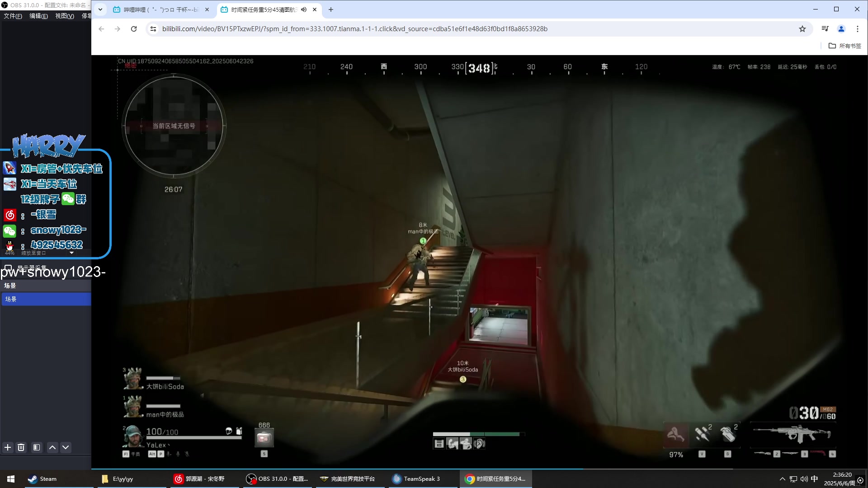Add a new scene with the plus button

click(8, 447)
